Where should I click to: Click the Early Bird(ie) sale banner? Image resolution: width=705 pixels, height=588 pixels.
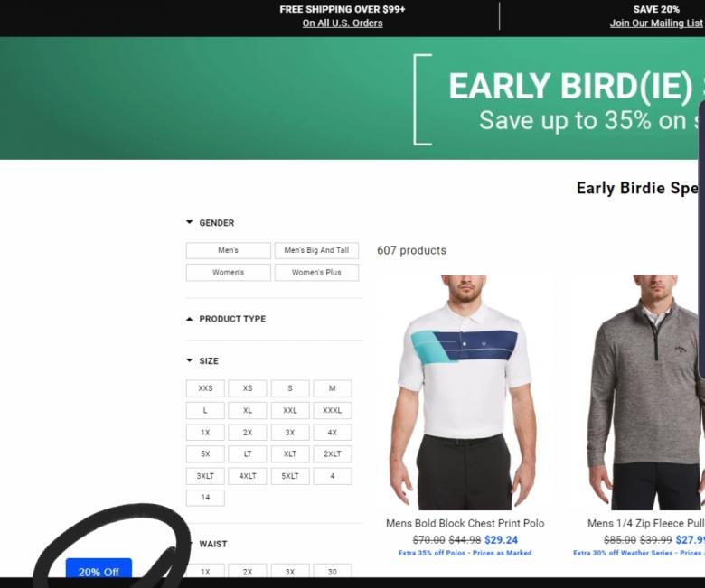pyautogui.click(x=352, y=98)
